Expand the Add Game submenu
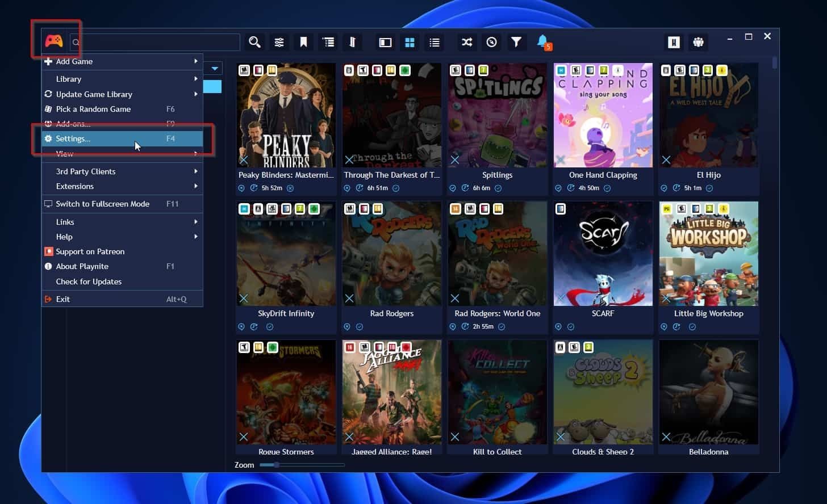 (x=122, y=61)
